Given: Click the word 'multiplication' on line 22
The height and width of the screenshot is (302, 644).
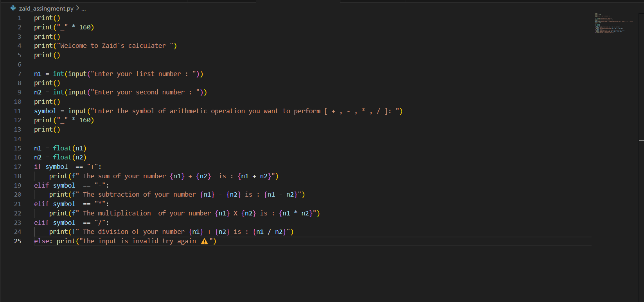Looking at the screenshot, I should (124, 213).
